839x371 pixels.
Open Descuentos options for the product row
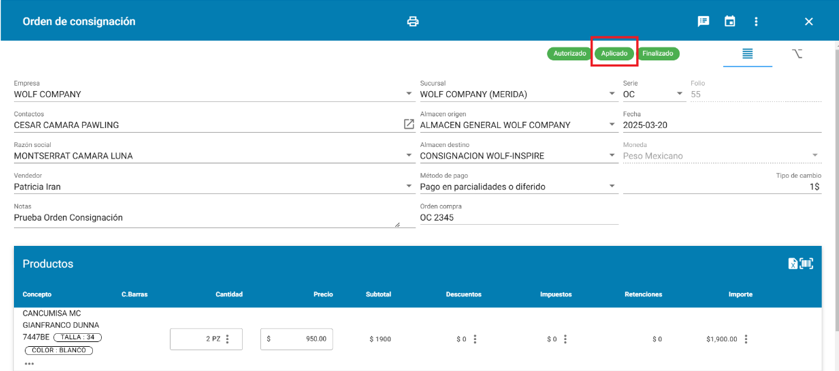point(475,339)
